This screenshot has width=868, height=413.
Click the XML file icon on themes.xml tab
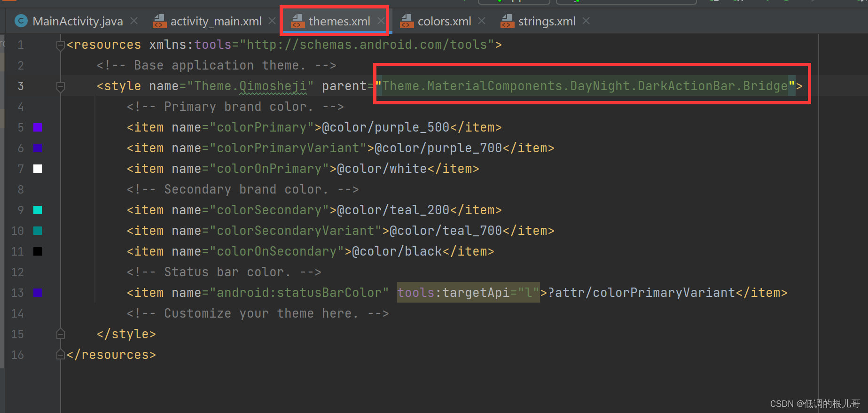click(298, 21)
